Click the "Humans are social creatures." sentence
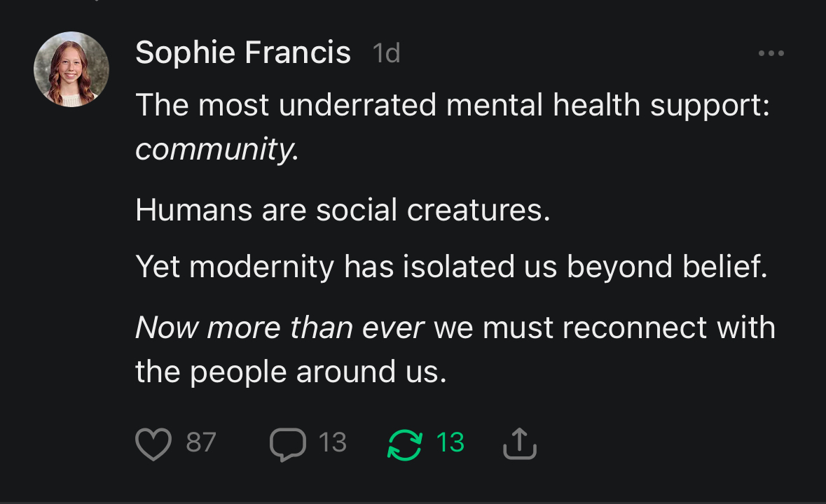The height and width of the screenshot is (504, 826). coord(343,210)
